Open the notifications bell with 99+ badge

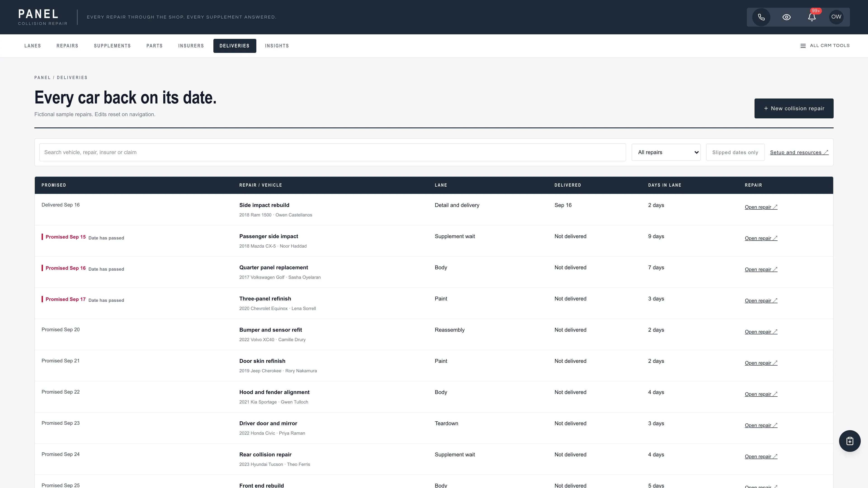point(812,17)
